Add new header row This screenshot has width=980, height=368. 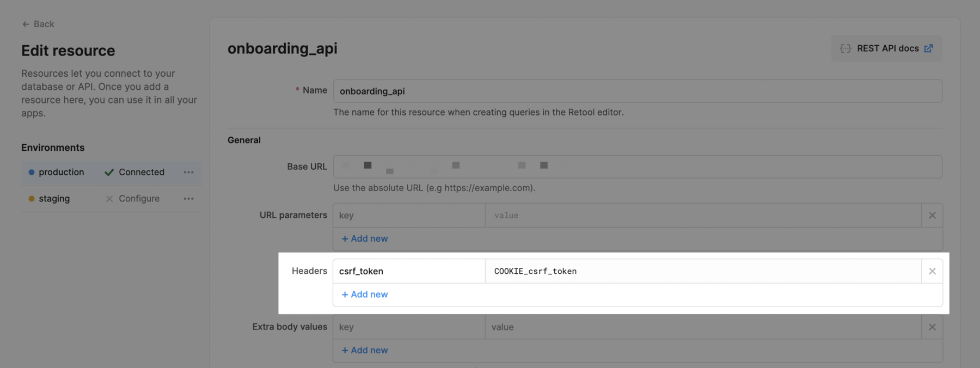click(365, 295)
